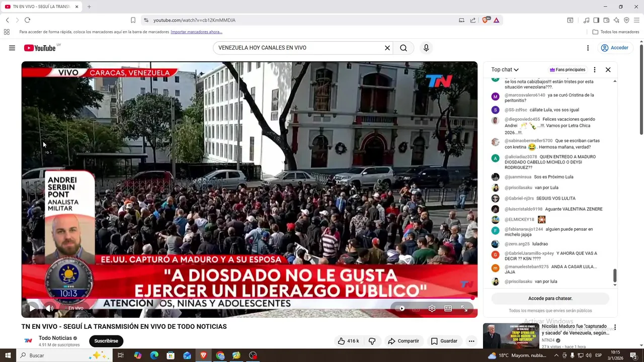This screenshot has width=644, height=362.
Task: Share page via address bar share icon
Action: tap(473, 20)
